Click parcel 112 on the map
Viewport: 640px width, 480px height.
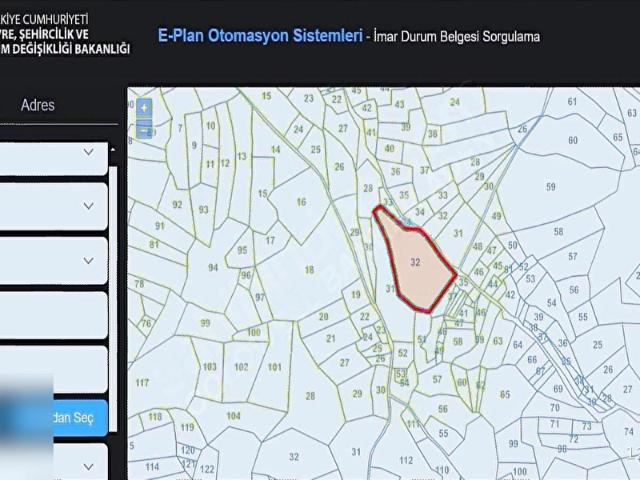406,459
